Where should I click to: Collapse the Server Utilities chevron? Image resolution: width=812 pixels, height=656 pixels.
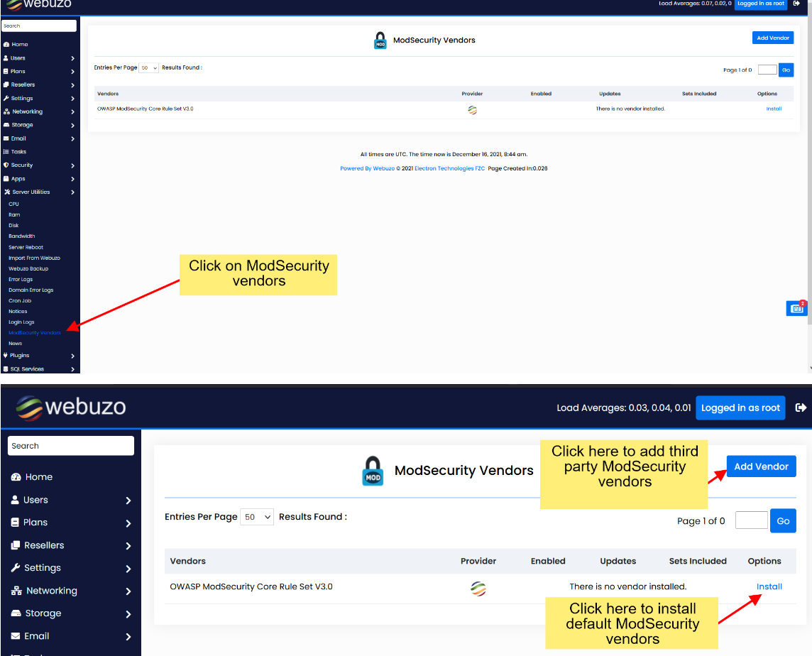72,192
